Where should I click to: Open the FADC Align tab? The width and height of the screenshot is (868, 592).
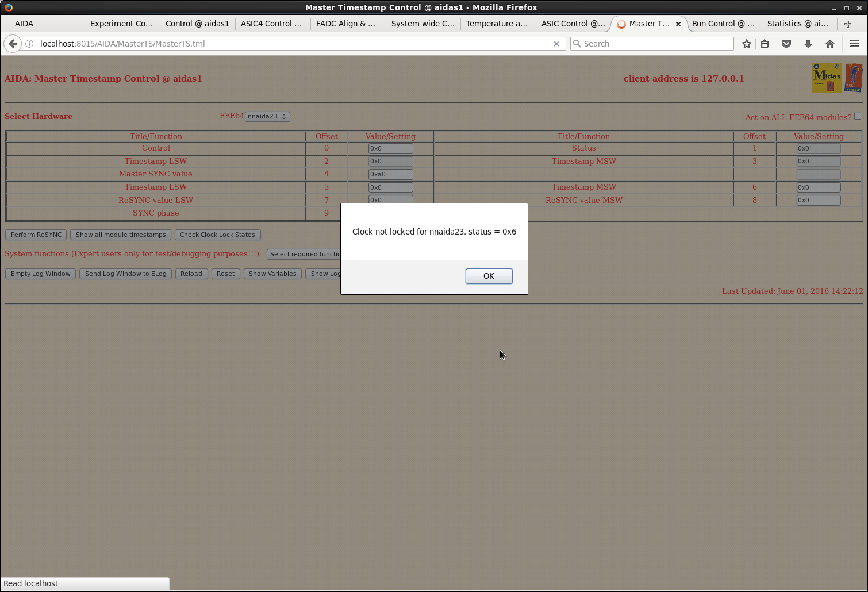[348, 24]
